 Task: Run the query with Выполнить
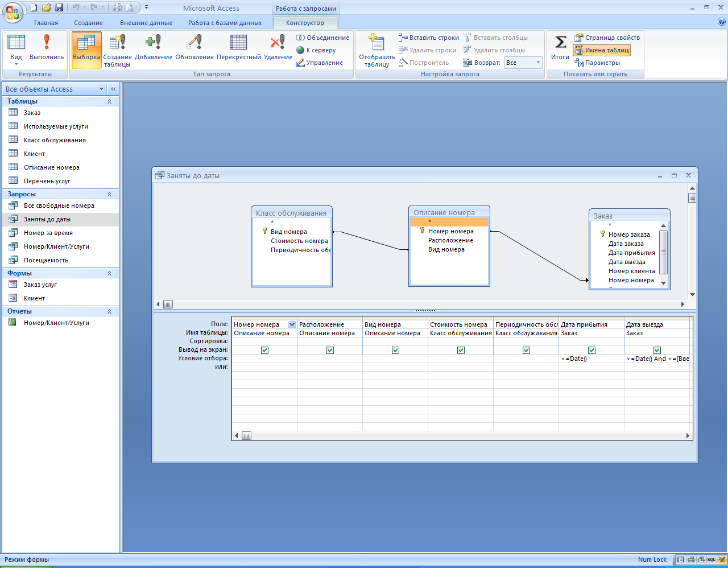[x=47, y=49]
